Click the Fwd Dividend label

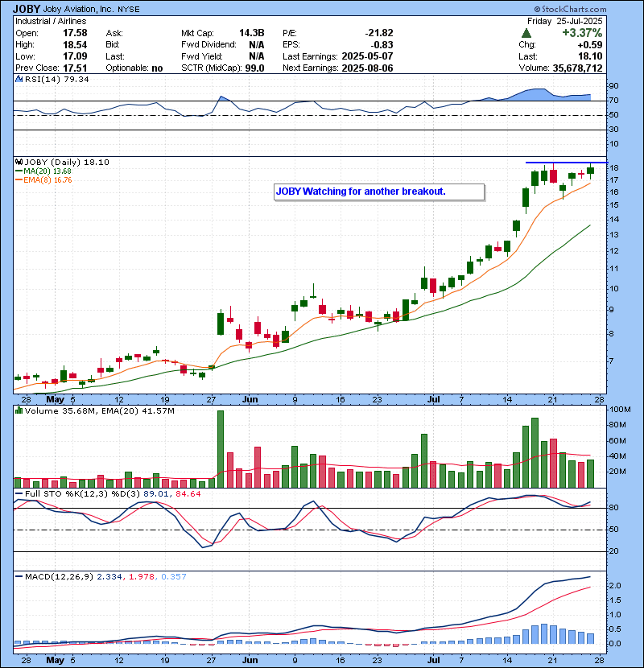(208, 45)
